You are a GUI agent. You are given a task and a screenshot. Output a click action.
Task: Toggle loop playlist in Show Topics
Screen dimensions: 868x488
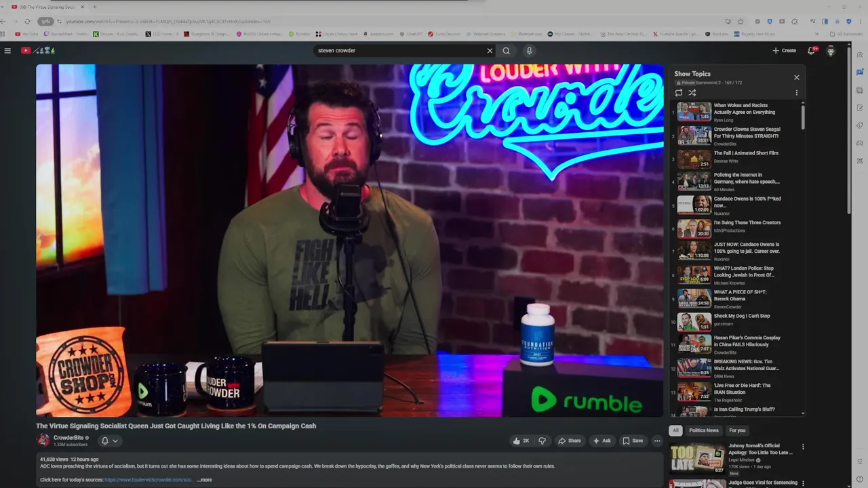click(x=679, y=93)
